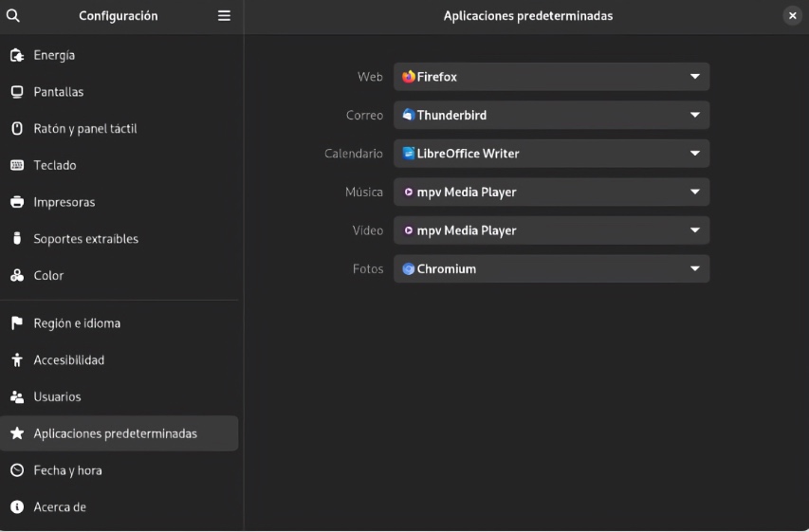Click the clock icon for Fecha y hora

point(17,470)
